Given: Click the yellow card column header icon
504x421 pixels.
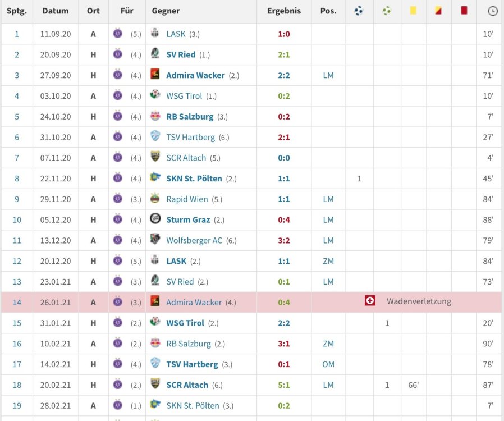Looking at the screenshot, I should coord(413,11).
